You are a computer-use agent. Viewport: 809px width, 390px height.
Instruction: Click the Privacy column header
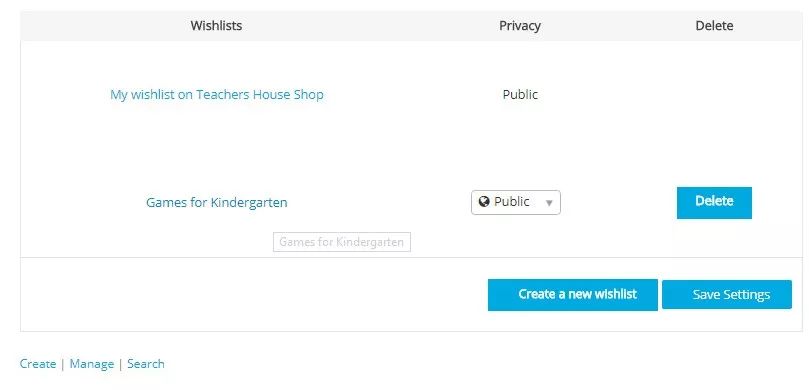click(520, 26)
